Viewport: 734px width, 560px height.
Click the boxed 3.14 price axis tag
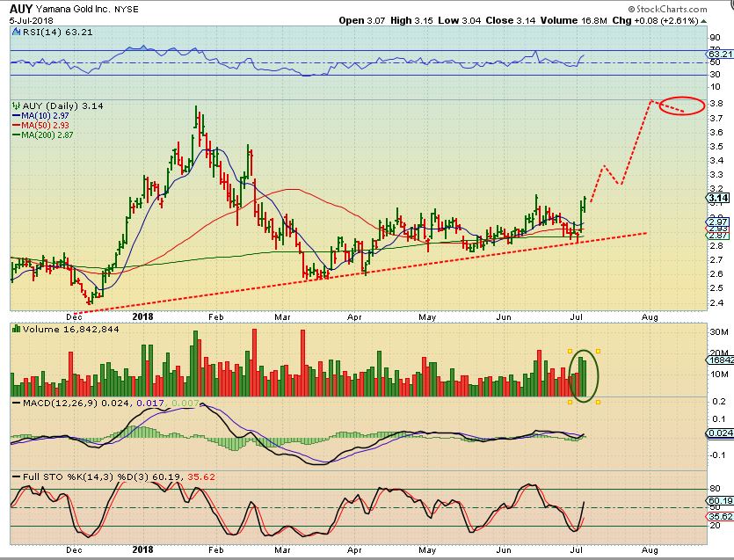point(718,198)
